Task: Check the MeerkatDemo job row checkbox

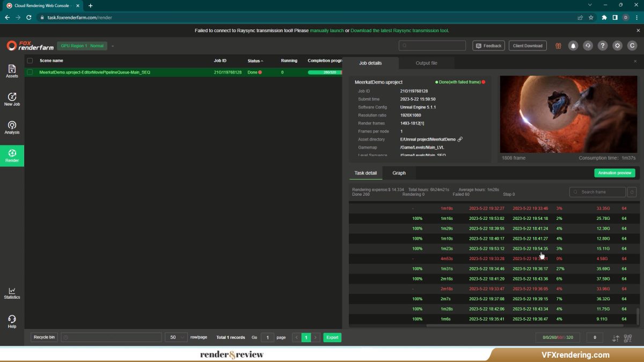Action: 30,72
